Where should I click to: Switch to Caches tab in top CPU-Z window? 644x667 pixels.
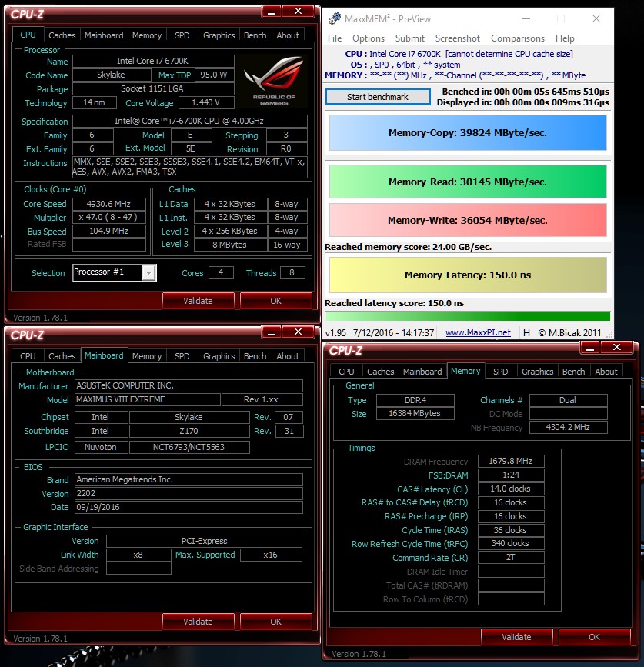[x=62, y=35]
